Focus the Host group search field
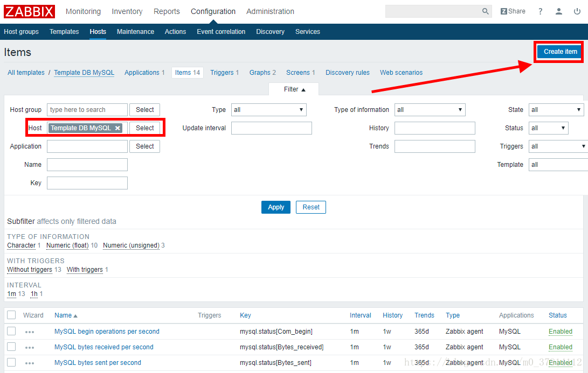 click(87, 110)
